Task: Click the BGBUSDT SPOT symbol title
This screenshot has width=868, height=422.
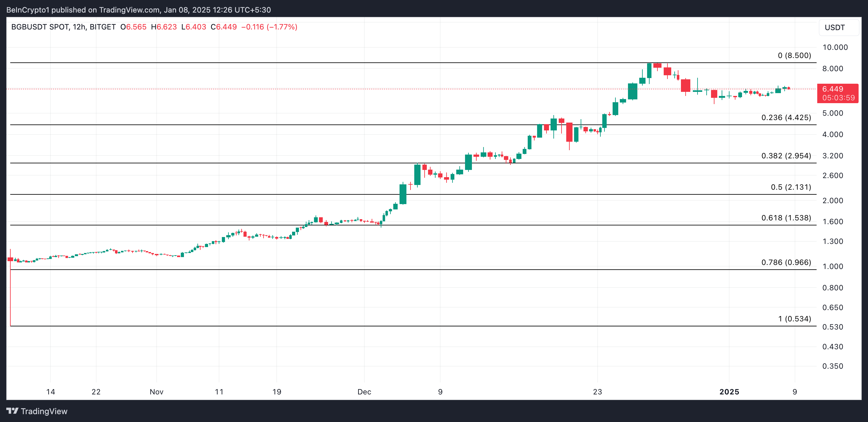Action: pyautogui.click(x=40, y=27)
